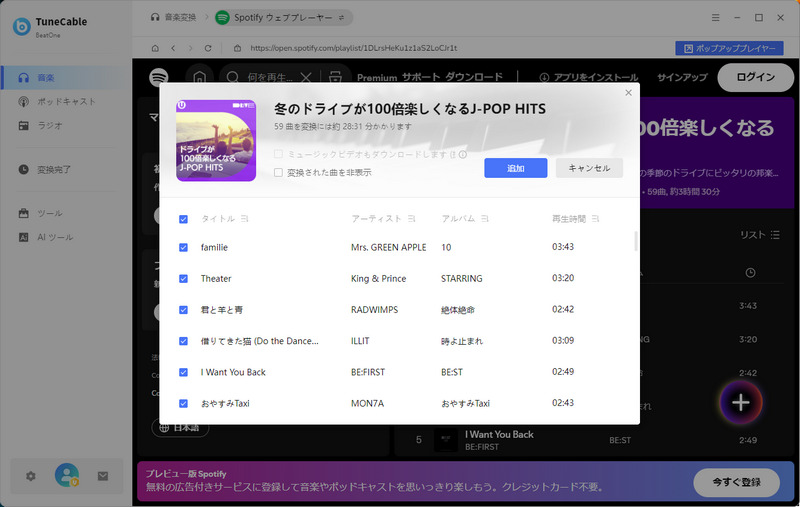Click 'MON7A' artist cell

[x=367, y=403]
